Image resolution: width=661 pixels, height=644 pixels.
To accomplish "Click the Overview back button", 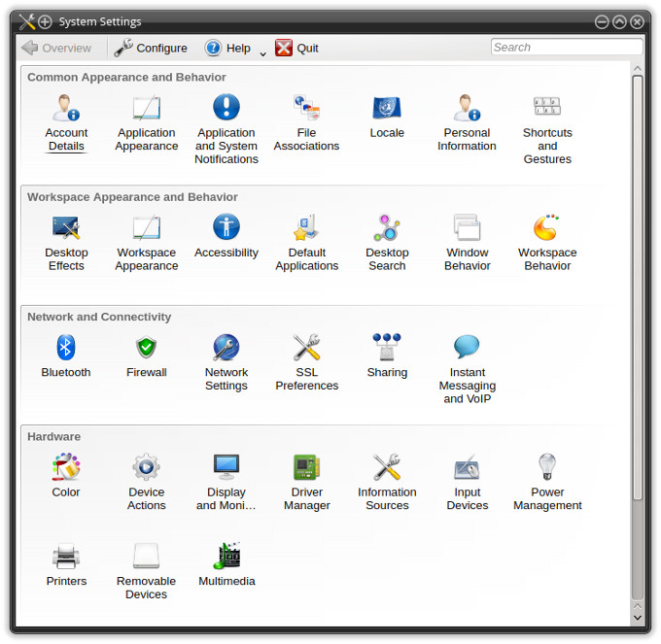I will tap(56, 48).
